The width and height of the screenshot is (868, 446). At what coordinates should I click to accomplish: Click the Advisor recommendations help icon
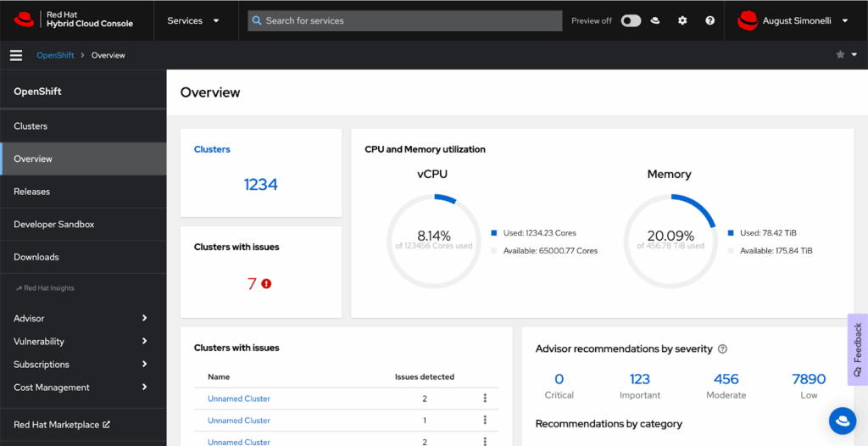[722, 349]
